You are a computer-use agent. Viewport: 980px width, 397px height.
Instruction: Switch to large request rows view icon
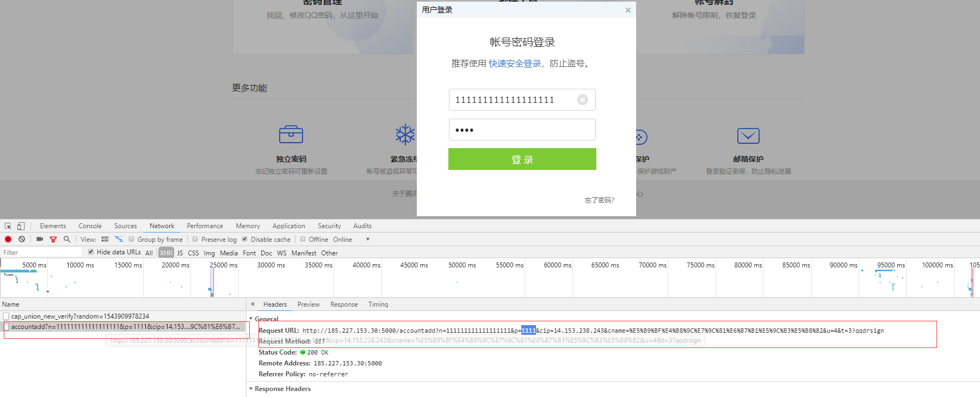pyautogui.click(x=105, y=239)
